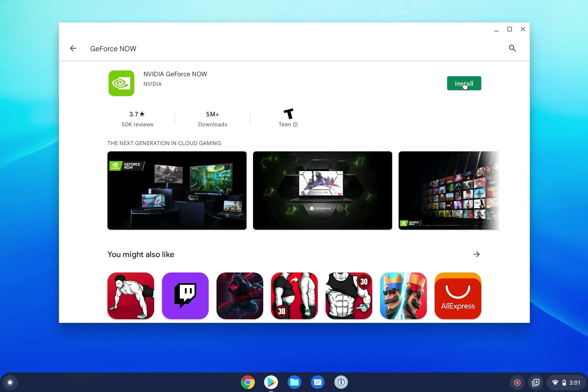Open the Chromebook Destiny 2 screenshot
The height and width of the screenshot is (392, 588).
322,191
